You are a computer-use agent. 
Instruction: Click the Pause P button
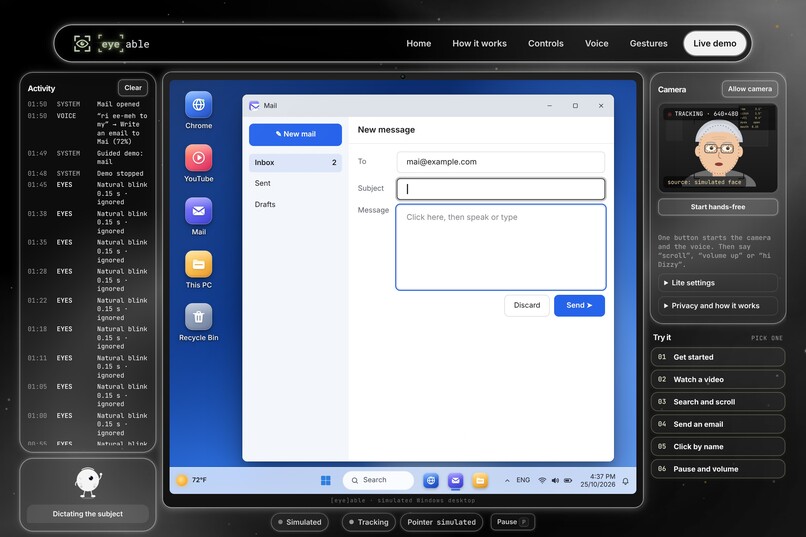point(512,522)
